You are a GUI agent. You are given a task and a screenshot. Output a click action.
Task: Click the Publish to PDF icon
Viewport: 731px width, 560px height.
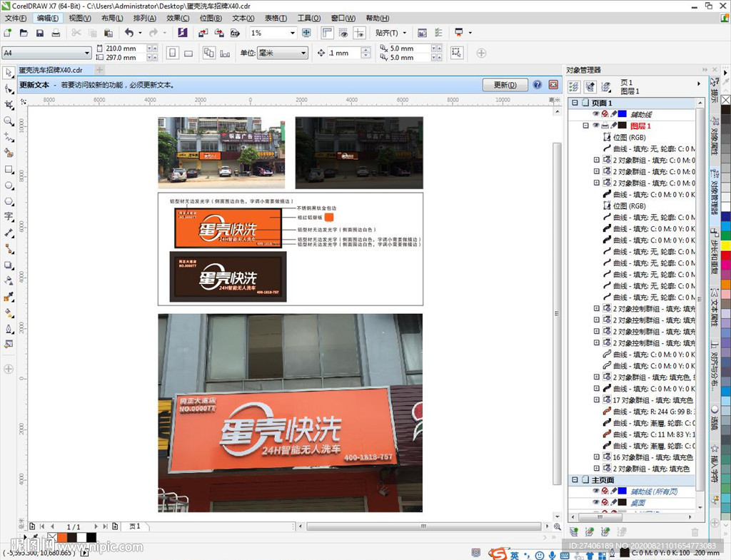(235, 33)
